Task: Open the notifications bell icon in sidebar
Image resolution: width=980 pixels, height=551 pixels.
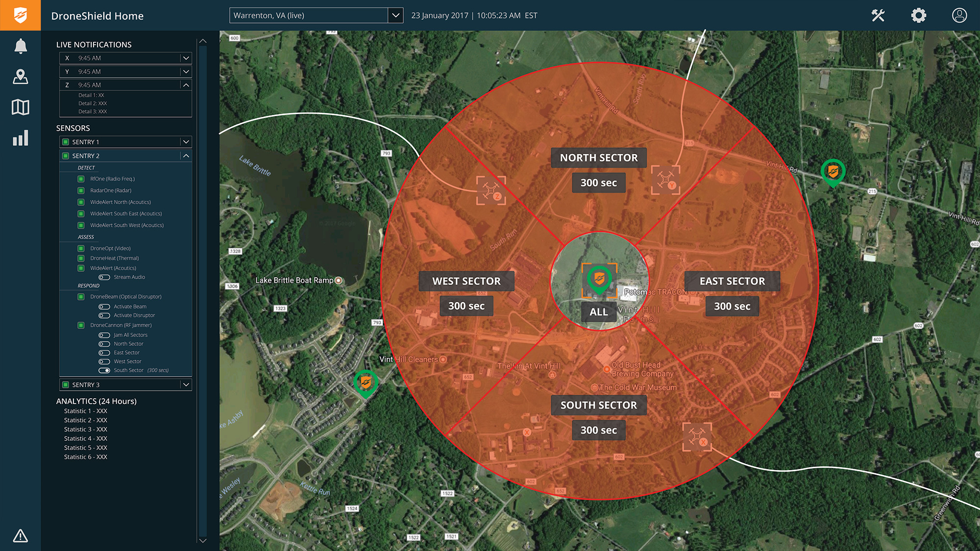Action: pyautogui.click(x=21, y=47)
